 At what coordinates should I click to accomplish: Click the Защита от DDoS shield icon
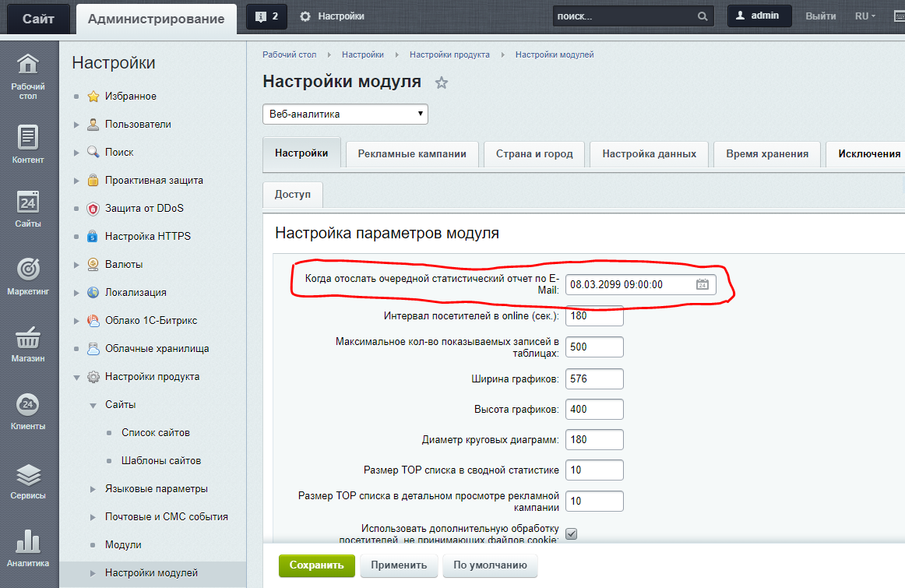(x=93, y=208)
